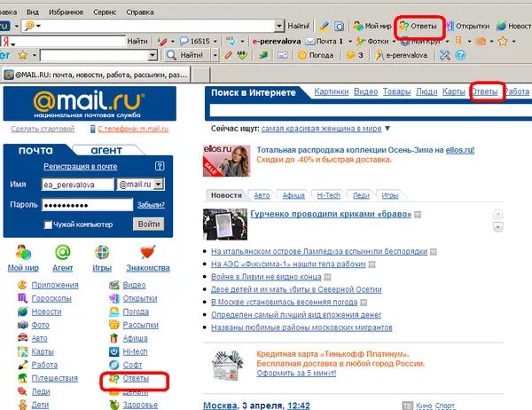Click the red pencil icon in third toolbar

227,55
